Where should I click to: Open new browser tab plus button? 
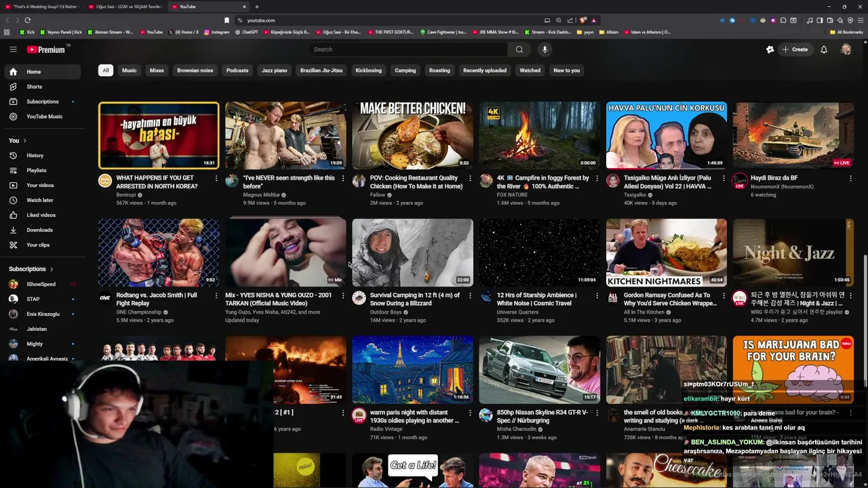click(256, 7)
